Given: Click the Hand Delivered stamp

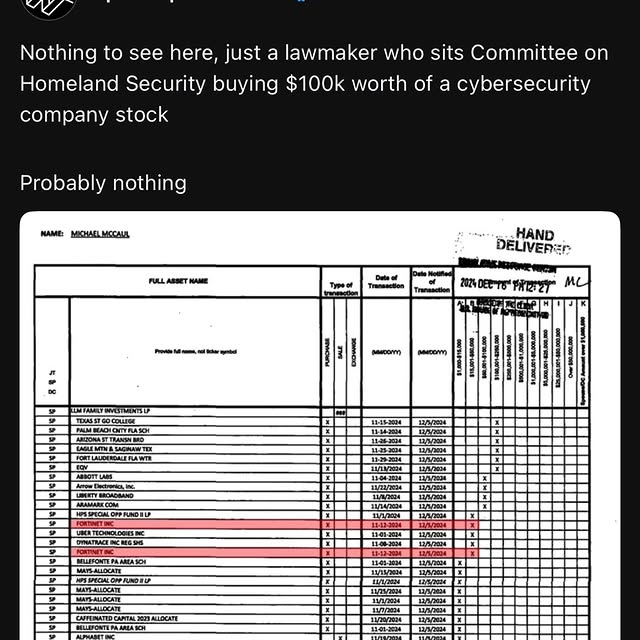Looking at the screenshot, I should coord(534,241).
